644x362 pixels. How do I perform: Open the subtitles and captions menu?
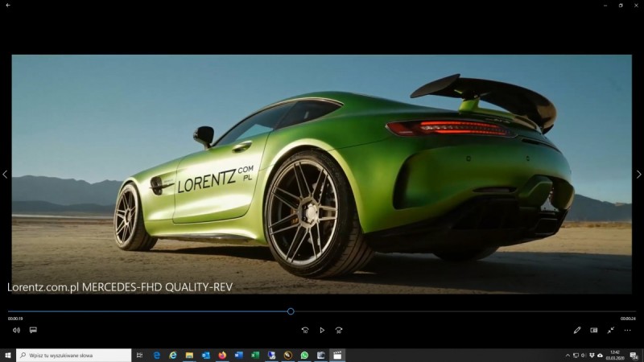pyautogui.click(x=33, y=330)
